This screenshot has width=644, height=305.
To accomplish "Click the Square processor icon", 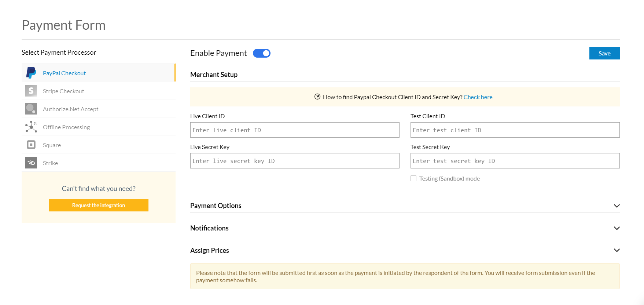I will pos(31,145).
